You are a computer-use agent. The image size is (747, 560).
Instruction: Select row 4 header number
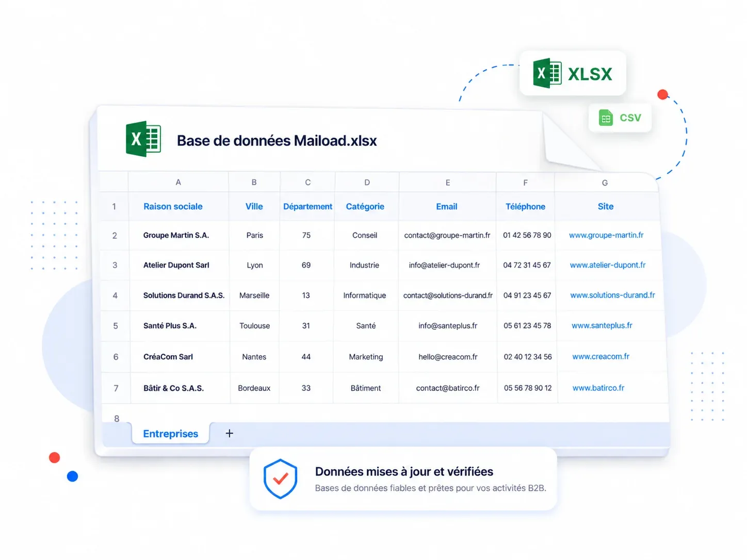tap(115, 295)
